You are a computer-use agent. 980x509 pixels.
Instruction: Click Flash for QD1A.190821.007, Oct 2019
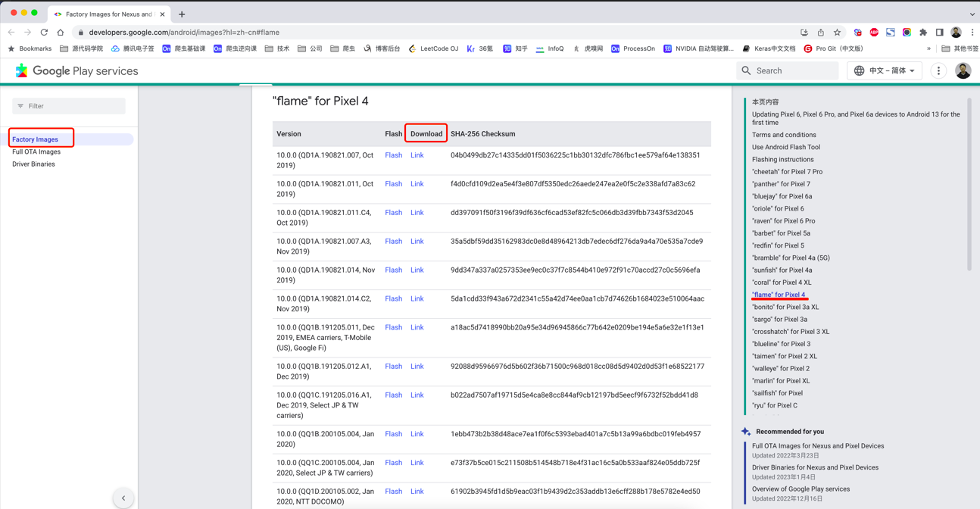click(393, 155)
